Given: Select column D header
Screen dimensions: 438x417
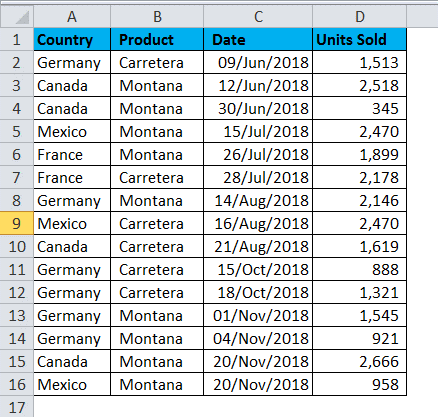Looking at the screenshot, I should tap(360, 17).
